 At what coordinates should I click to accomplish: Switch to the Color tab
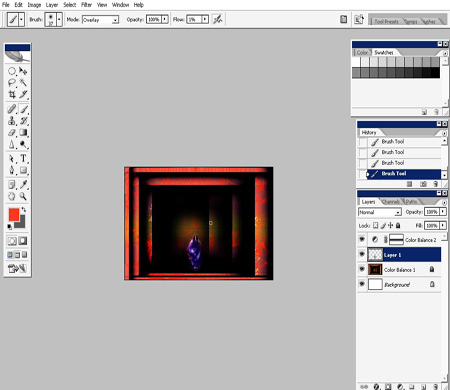362,52
